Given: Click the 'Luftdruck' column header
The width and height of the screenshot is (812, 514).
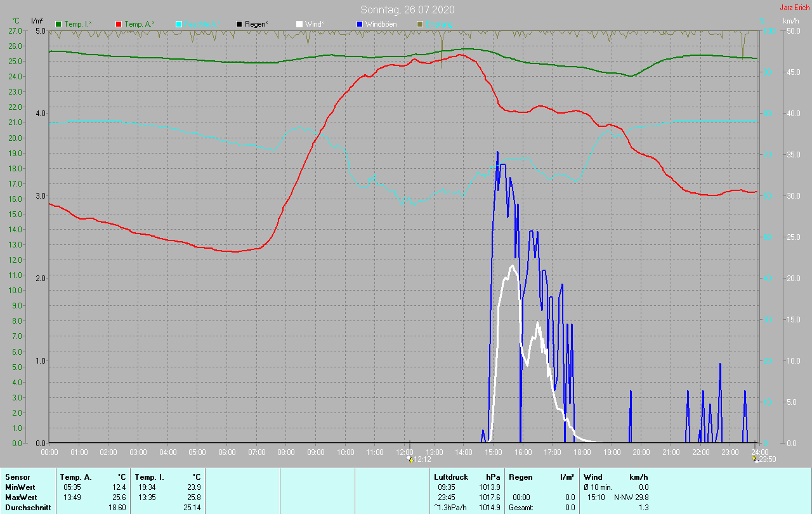Looking at the screenshot, I should [x=451, y=477].
